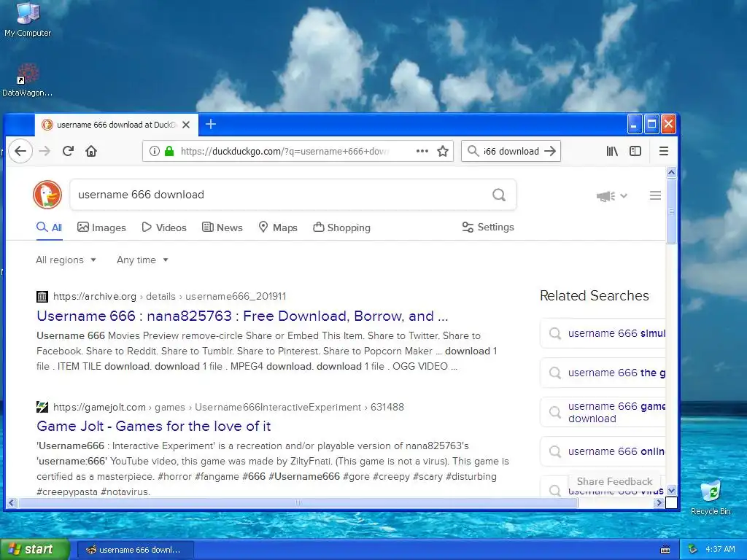
Task: Select related search username 666 game download
Action: [x=603, y=413]
